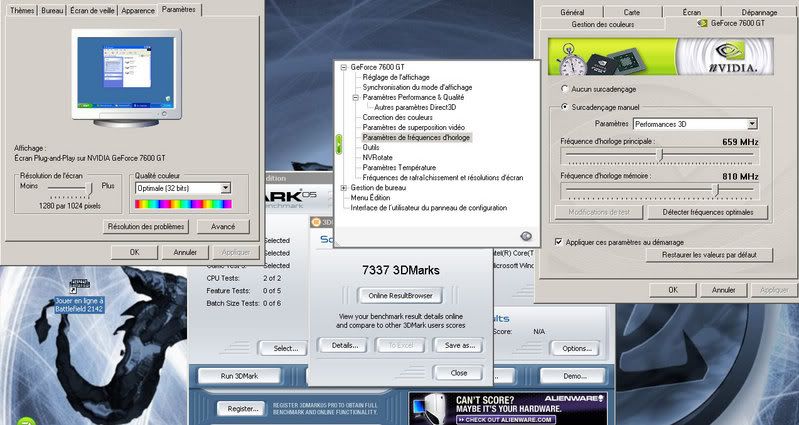The width and height of the screenshot is (799, 425).
Task: Select the NVRotate tree item
Action: [x=378, y=157]
